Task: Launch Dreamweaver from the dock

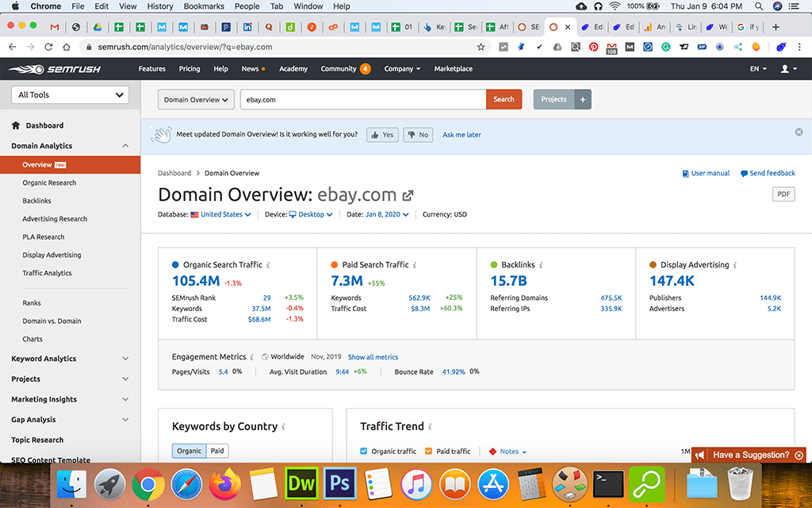Action: [x=302, y=483]
